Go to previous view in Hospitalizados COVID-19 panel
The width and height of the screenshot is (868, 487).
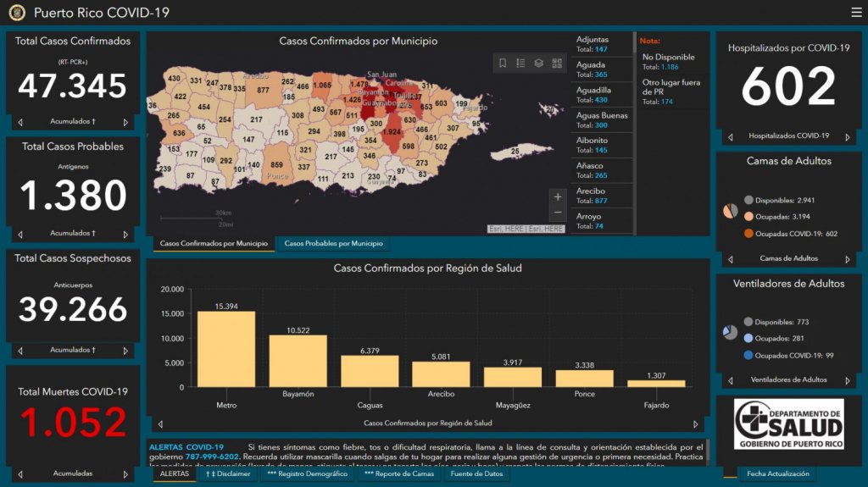pyautogui.click(x=728, y=136)
